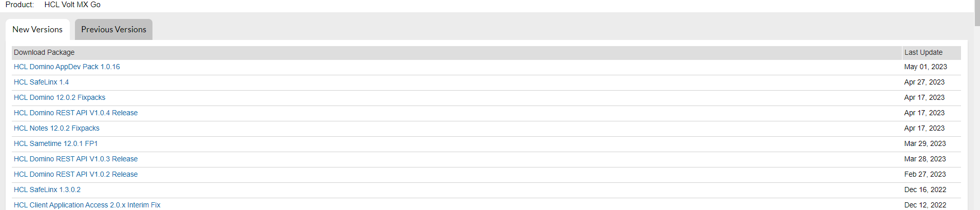Click the HCL SafeLinx 1.4 download link
The width and height of the screenshot is (980, 210).
click(41, 82)
